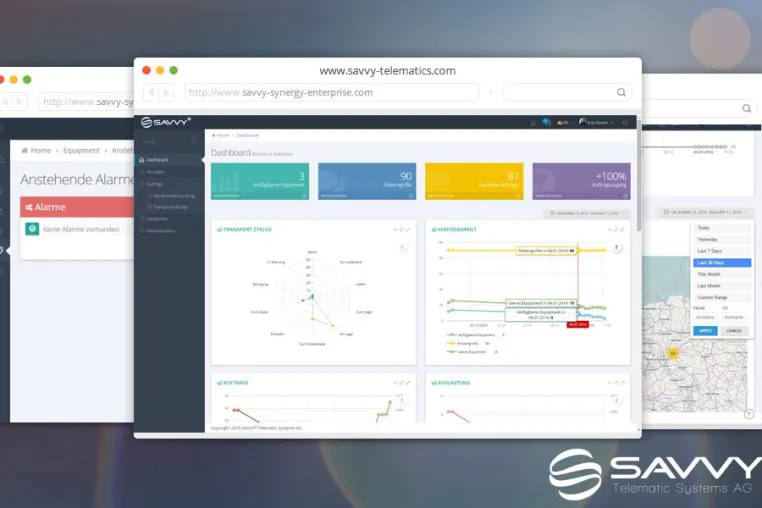Screen dimensions: 762x508
Task: Click the search icon in the right browser window
Action: pos(746,108)
